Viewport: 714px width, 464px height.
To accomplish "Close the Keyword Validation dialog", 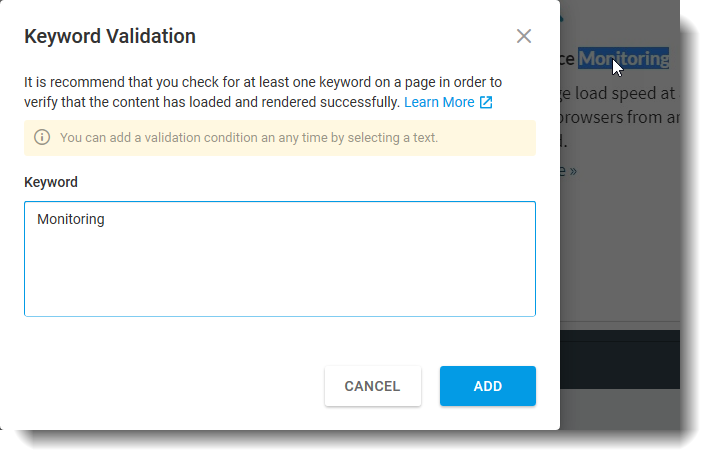I will pos(524,36).
